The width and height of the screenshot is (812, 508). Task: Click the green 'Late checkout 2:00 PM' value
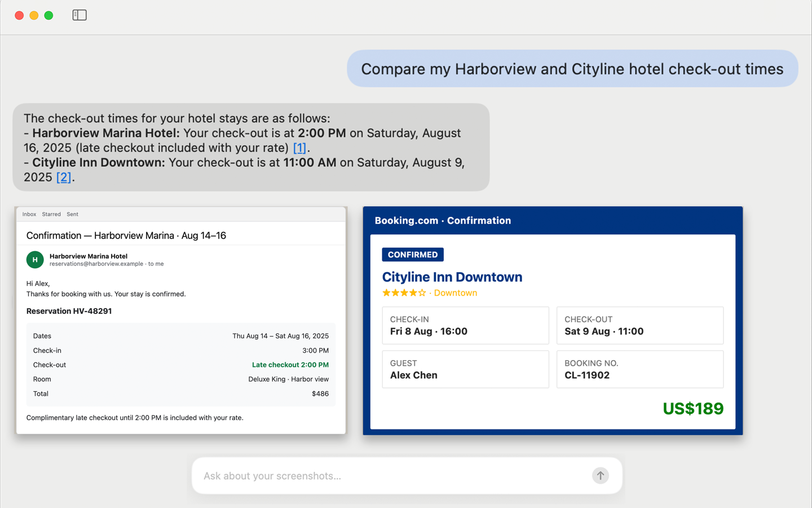pos(290,365)
